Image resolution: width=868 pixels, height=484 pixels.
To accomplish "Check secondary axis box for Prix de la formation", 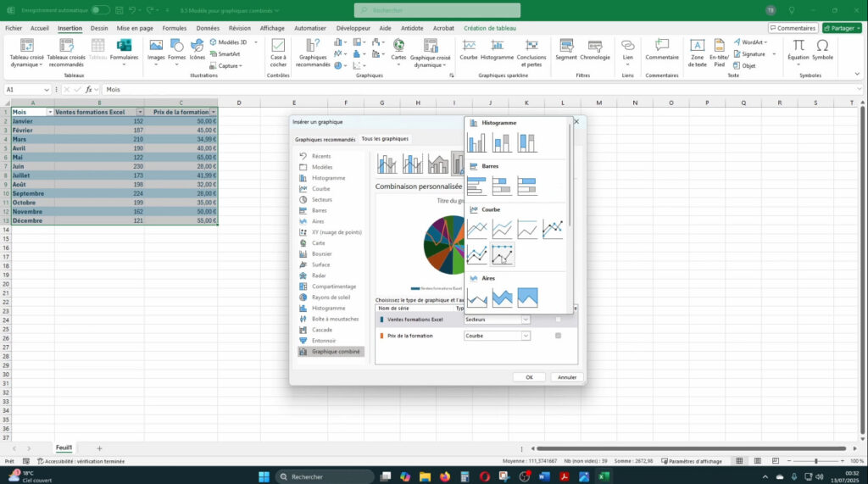I will [x=558, y=336].
